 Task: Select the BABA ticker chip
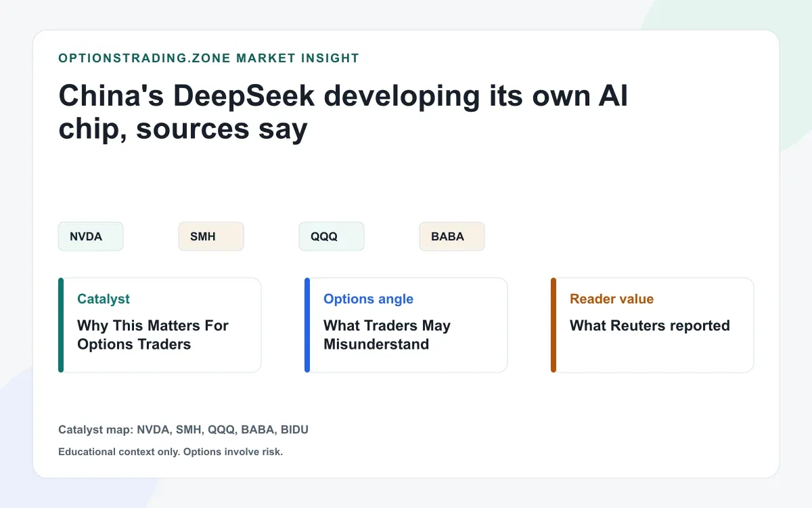(x=452, y=236)
